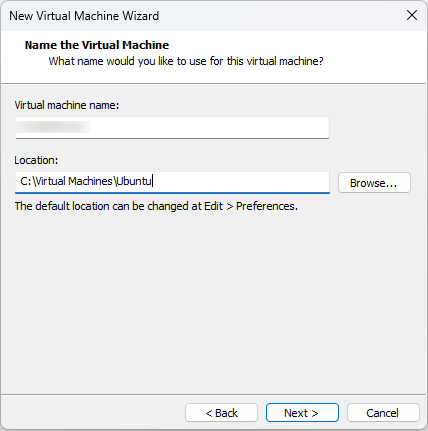Proceed with the Next > button
This screenshot has height=431, width=428.
(x=302, y=413)
